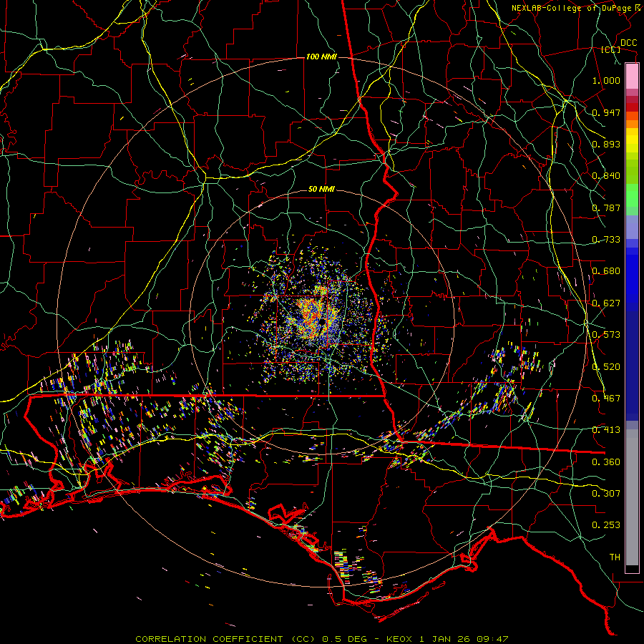Click the '0.360' scale value
644x644 pixels.
tap(606, 462)
